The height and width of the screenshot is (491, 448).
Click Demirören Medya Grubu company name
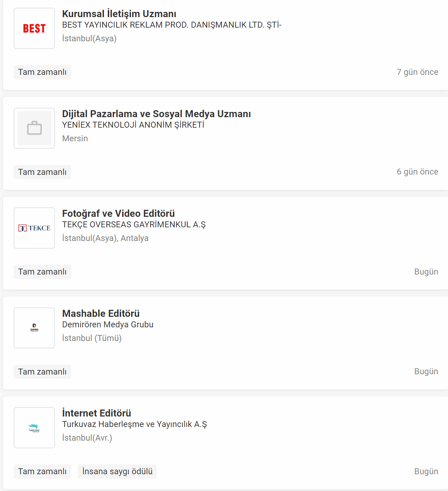[108, 325]
